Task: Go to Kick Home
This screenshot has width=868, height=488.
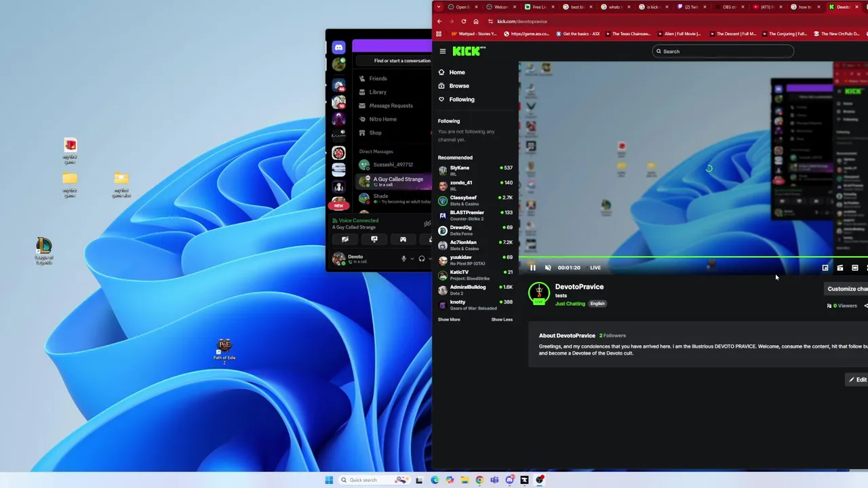Action: (x=452, y=73)
